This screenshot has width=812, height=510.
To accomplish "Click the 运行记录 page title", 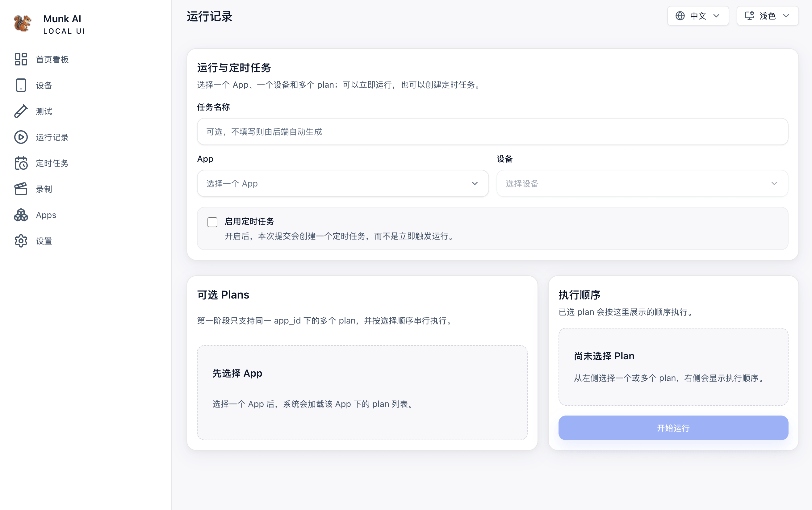I will pyautogui.click(x=210, y=16).
